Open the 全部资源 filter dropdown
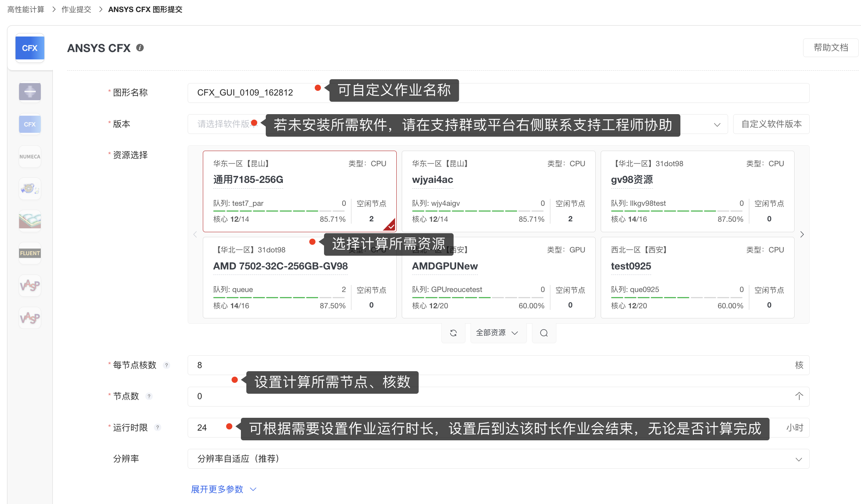The width and height of the screenshot is (861, 504). (498, 333)
